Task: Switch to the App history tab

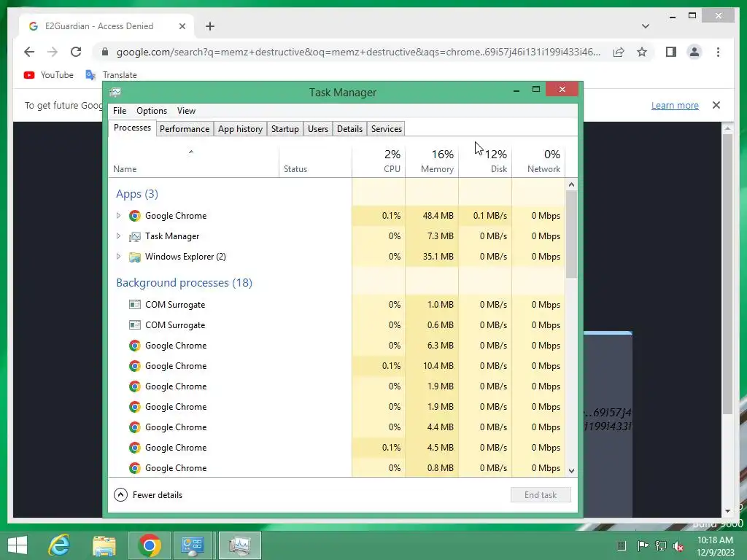Action: (x=240, y=128)
